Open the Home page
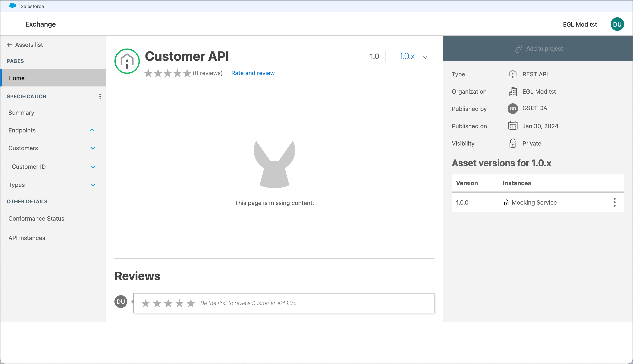 (53, 78)
